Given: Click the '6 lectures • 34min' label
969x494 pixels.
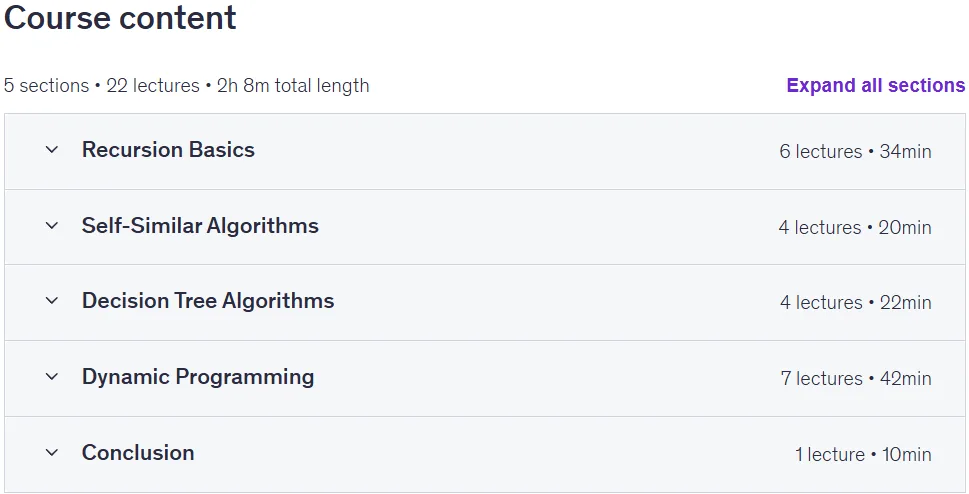Looking at the screenshot, I should [x=855, y=151].
